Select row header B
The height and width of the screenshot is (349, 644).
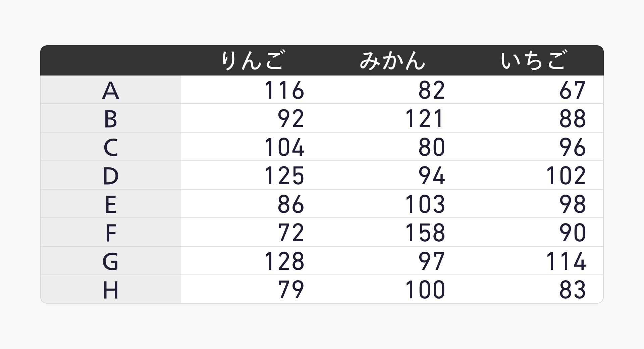111,118
